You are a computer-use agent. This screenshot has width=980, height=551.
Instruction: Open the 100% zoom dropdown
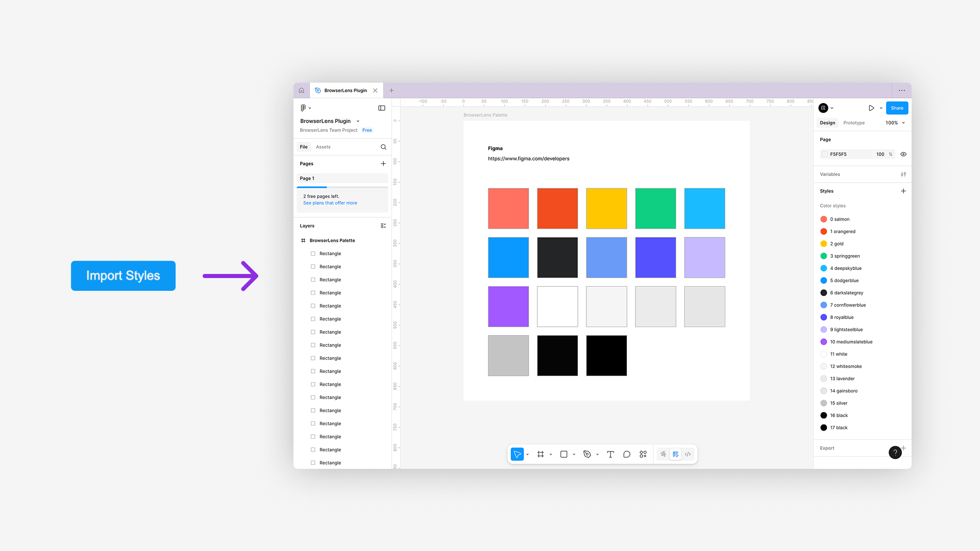click(895, 123)
